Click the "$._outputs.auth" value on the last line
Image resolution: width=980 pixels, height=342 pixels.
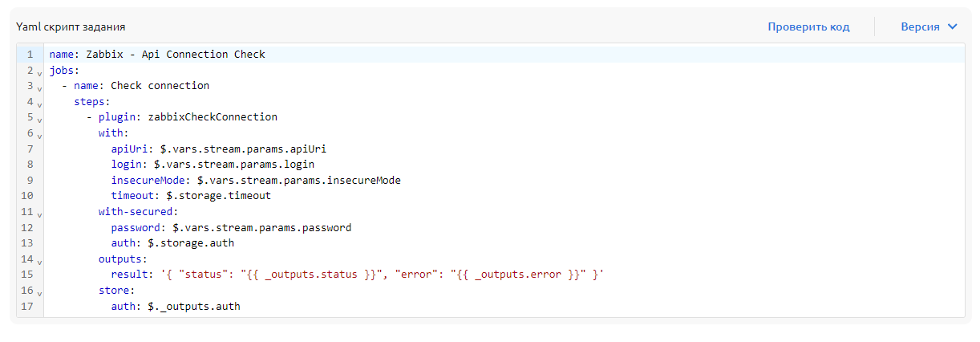pyautogui.click(x=193, y=307)
